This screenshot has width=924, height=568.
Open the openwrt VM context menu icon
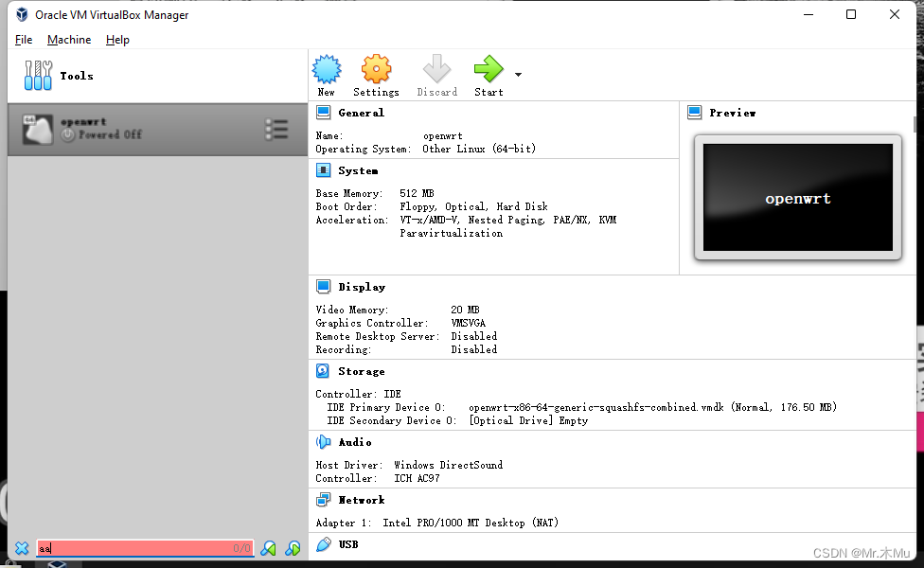pos(275,129)
